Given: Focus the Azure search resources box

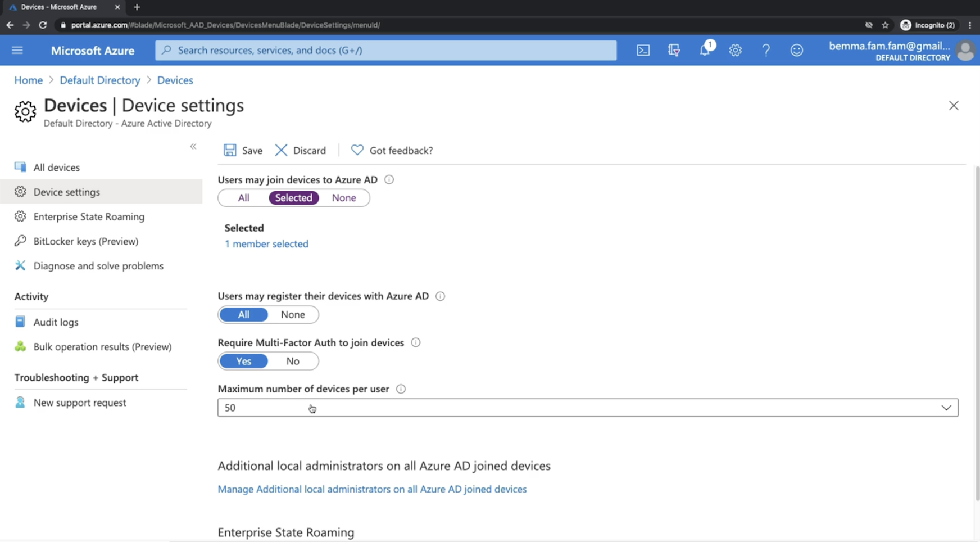Looking at the screenshot, I should [386, 51].
